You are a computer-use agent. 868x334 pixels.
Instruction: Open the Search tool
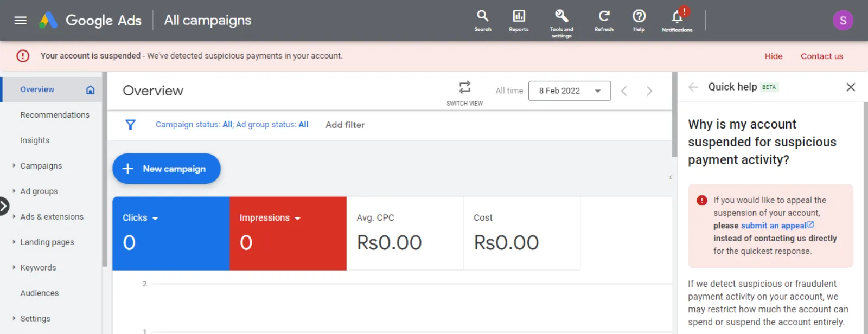coord(483,21)
